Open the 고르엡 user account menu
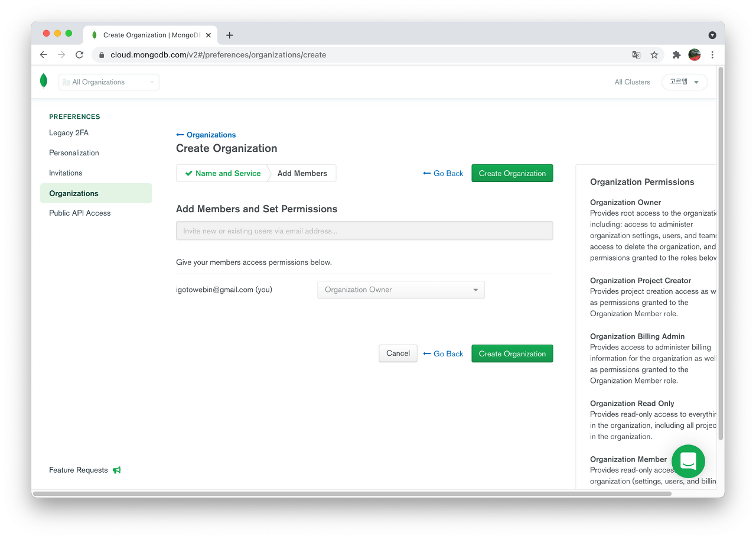Viewport: 756px width, 539px height. click(685, 82)
